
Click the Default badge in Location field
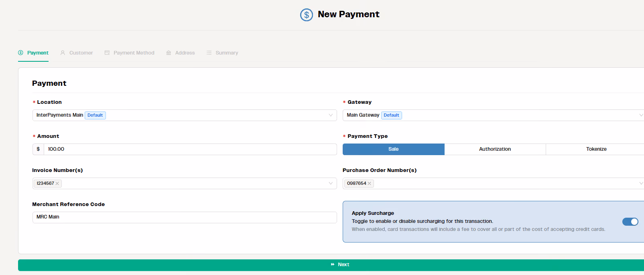coord(95,115)
